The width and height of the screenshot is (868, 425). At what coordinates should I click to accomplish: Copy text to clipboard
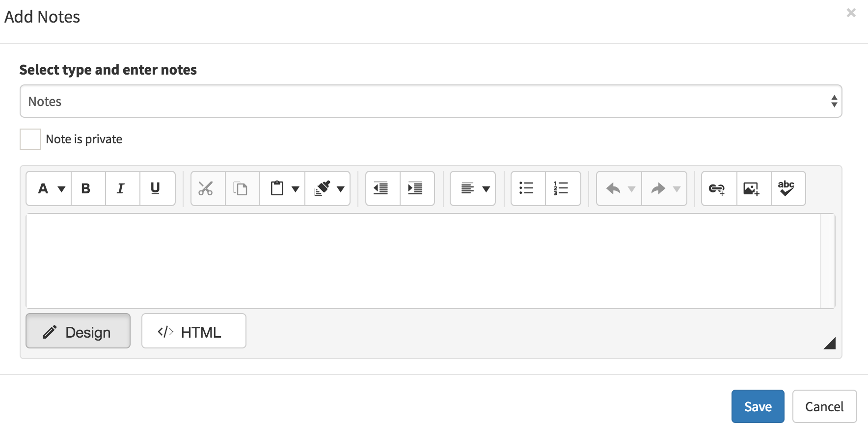click(x=242, y=188)
